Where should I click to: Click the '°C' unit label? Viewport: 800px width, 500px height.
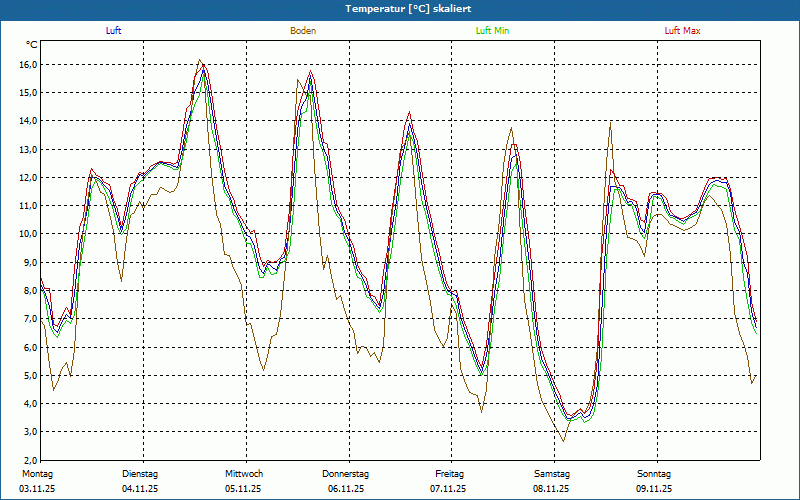click(x=32, y=45)
